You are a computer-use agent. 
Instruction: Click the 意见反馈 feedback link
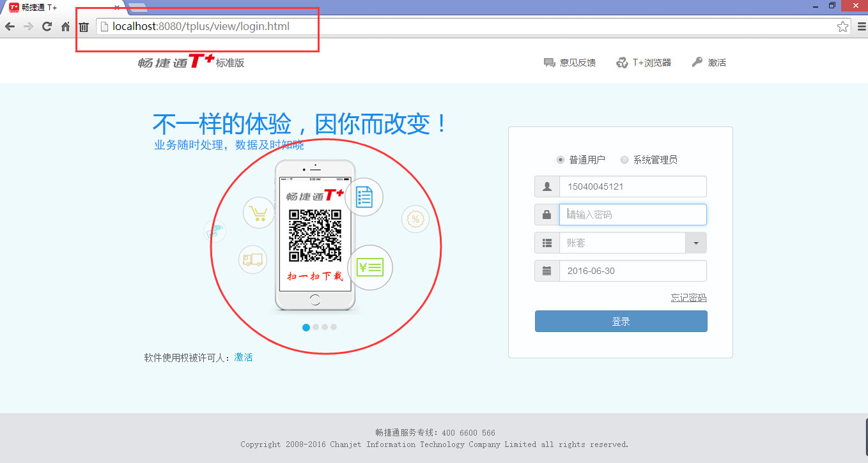pyautogui.click(x=570, y=63)
